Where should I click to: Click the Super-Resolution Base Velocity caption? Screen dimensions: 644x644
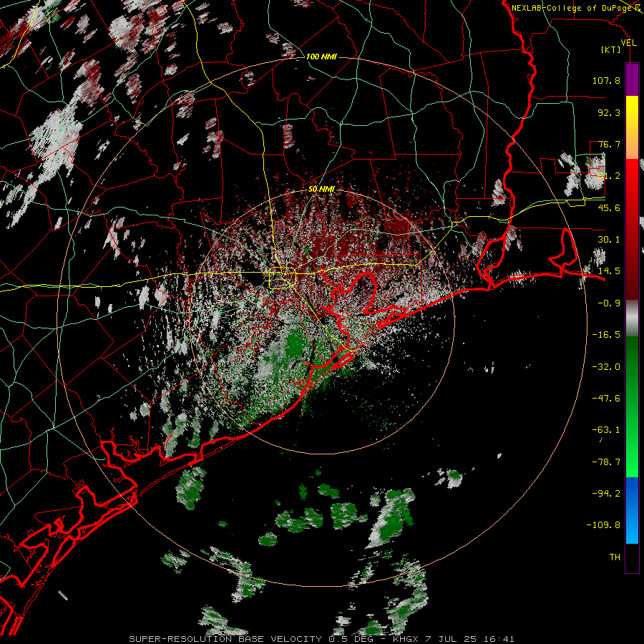point(321,639)
